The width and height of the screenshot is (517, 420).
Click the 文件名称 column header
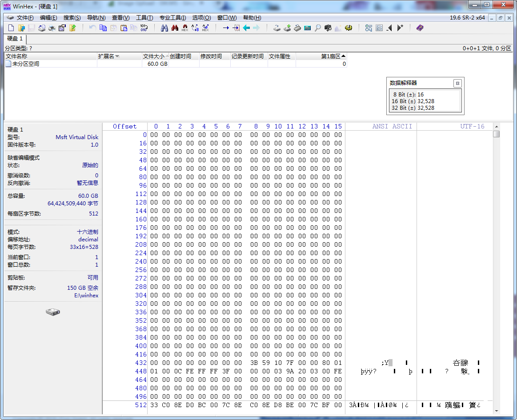click(x=51, y=56)
